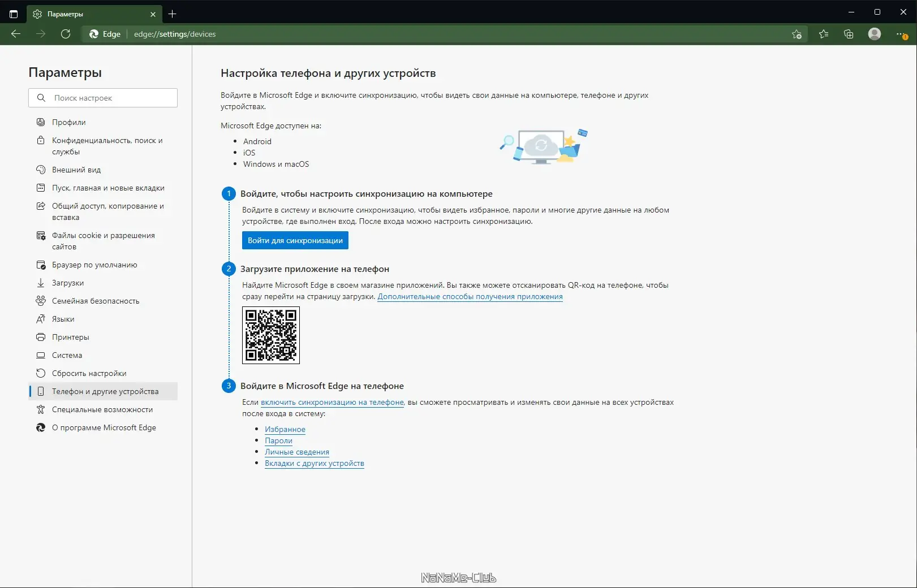
Task: Go to Принтеры settings
Action: (103, 337)
